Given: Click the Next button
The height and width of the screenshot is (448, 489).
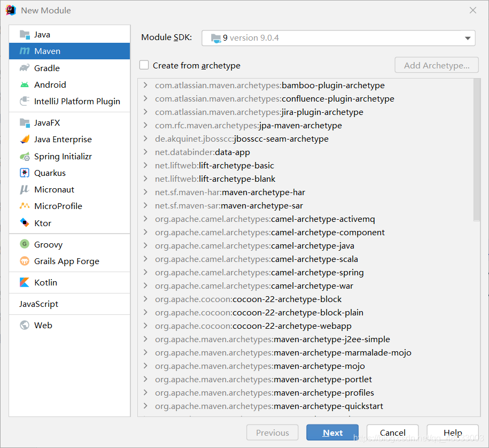Looking at the screenshot, I should click(x=332, y=432).
